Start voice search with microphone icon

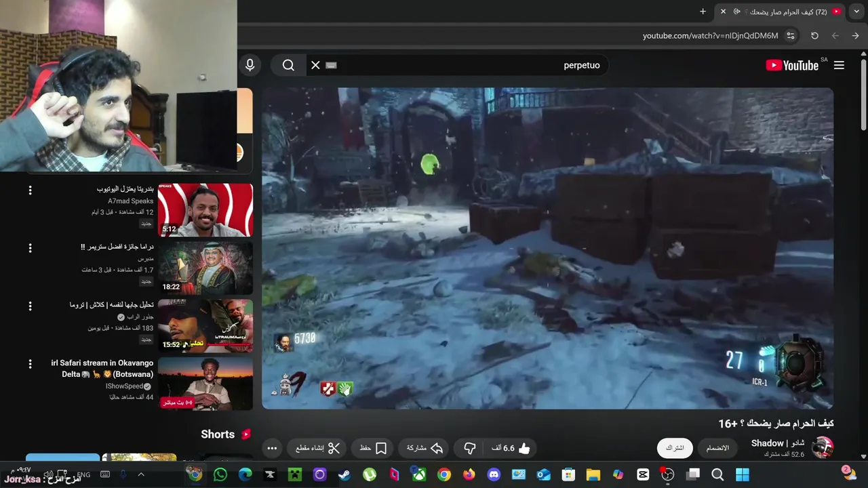[250, 65]
